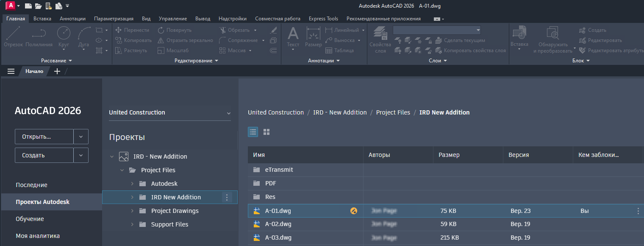
Task: Sort by Имя column header
Action: [x=305, y=155]
